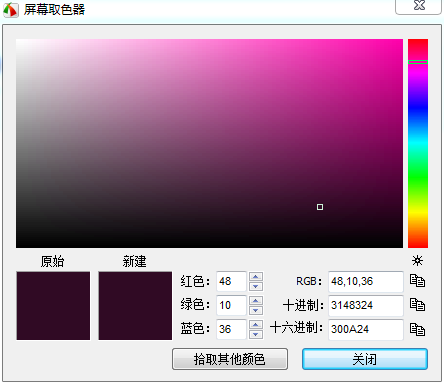Click the 屏幕取色器 title text
Screen dimensions: 444x384
tap(54, 9)
